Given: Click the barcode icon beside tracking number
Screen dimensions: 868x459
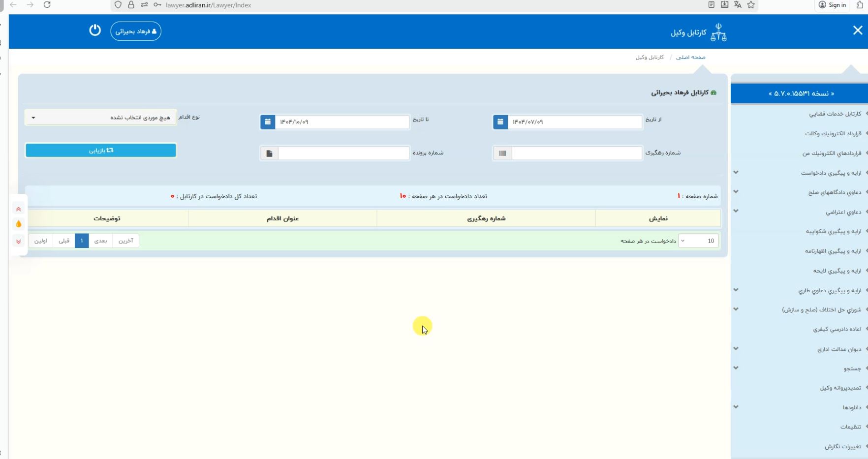Looking at the screenshot, I should (502, 153).
